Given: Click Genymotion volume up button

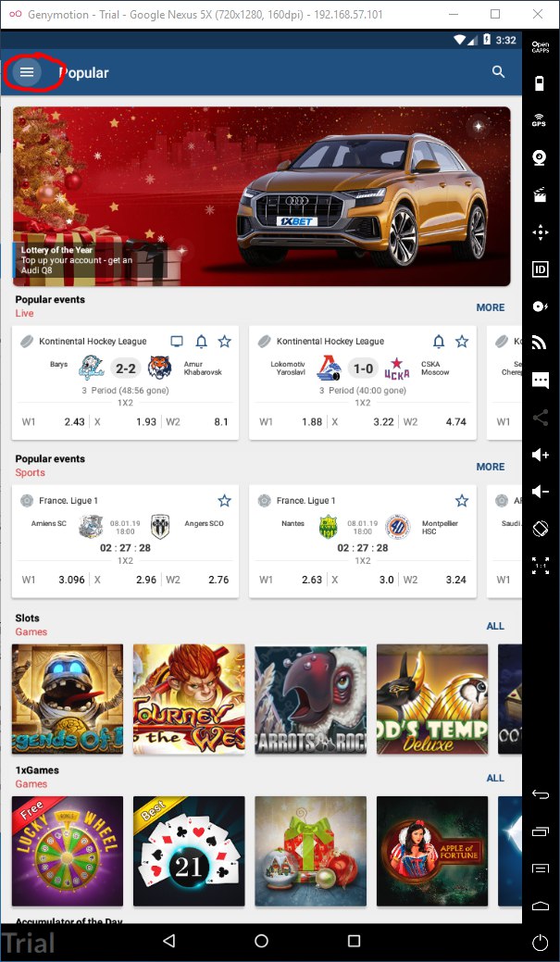Looking at the screenshot, I should (x=540, y=455).
